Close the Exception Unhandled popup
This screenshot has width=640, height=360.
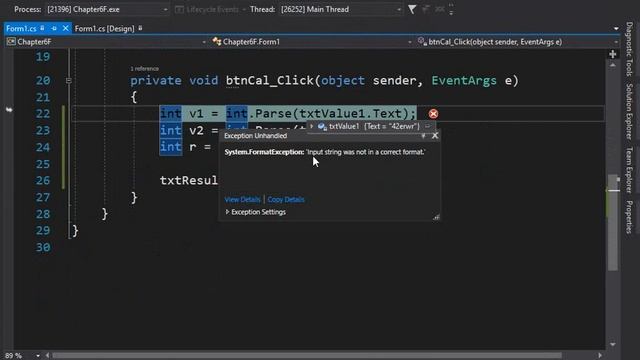pos(435,136)
